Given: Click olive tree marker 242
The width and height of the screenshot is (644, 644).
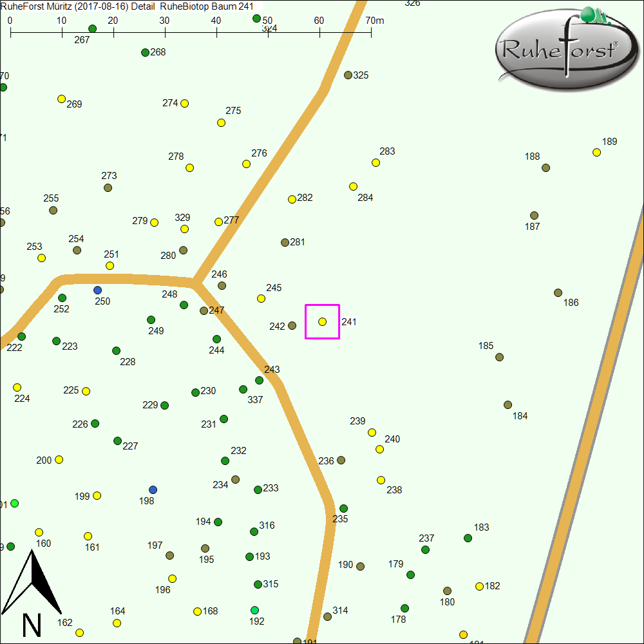Looking at the screenshot, I should [x=292, y=325].
